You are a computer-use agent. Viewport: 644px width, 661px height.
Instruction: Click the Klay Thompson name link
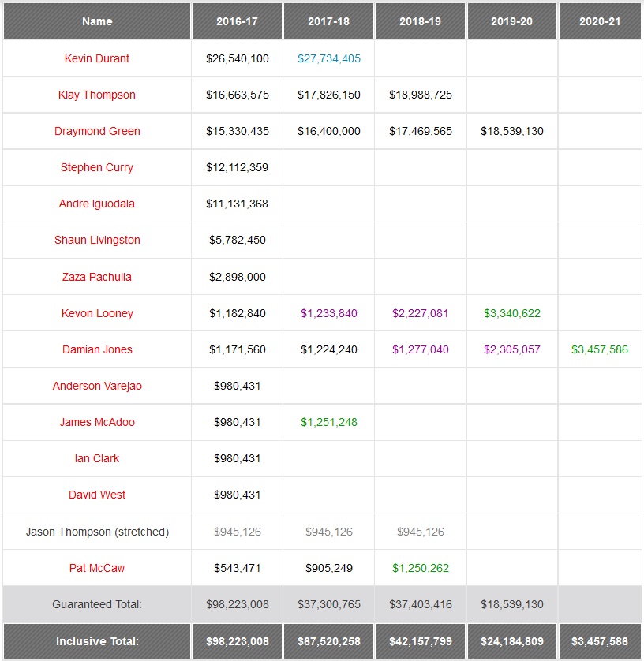point(97,95)
